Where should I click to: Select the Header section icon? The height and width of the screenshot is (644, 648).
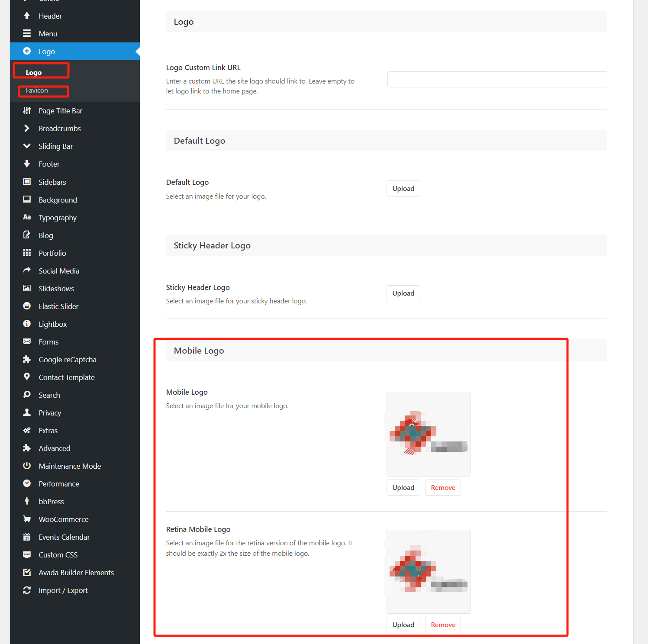27,16
